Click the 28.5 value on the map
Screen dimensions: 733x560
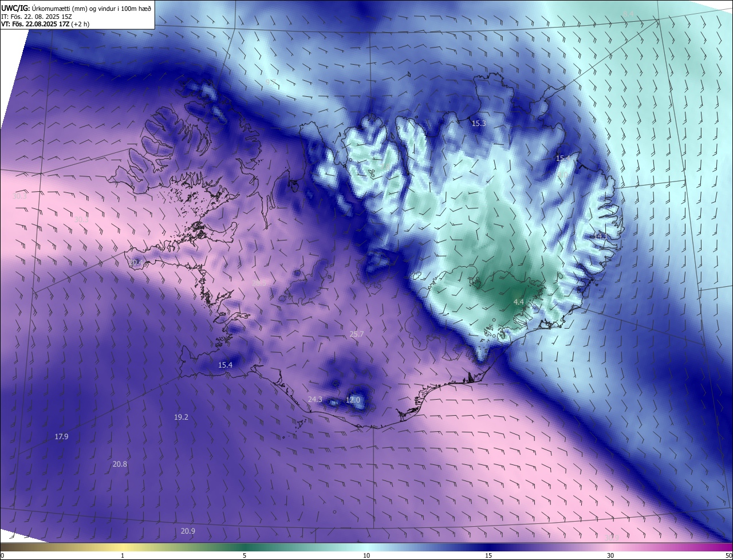click(x=259, y=283)
